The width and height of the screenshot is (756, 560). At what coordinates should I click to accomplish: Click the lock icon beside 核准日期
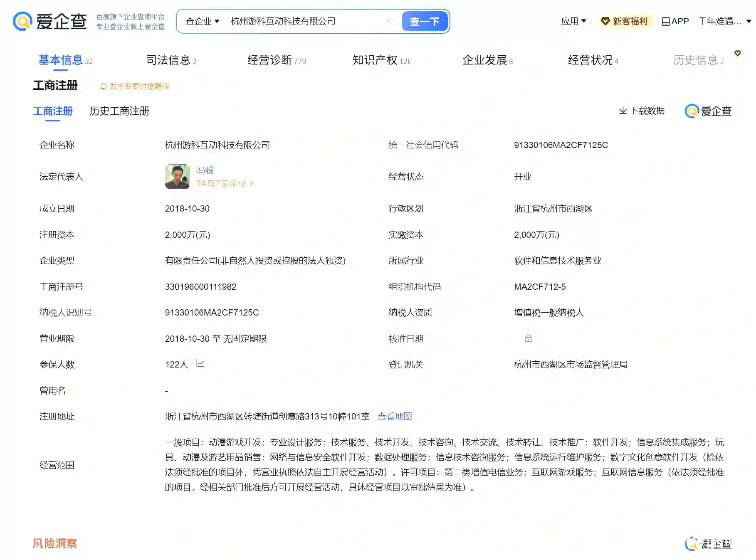pyautogui.click(x=529, y=338)
